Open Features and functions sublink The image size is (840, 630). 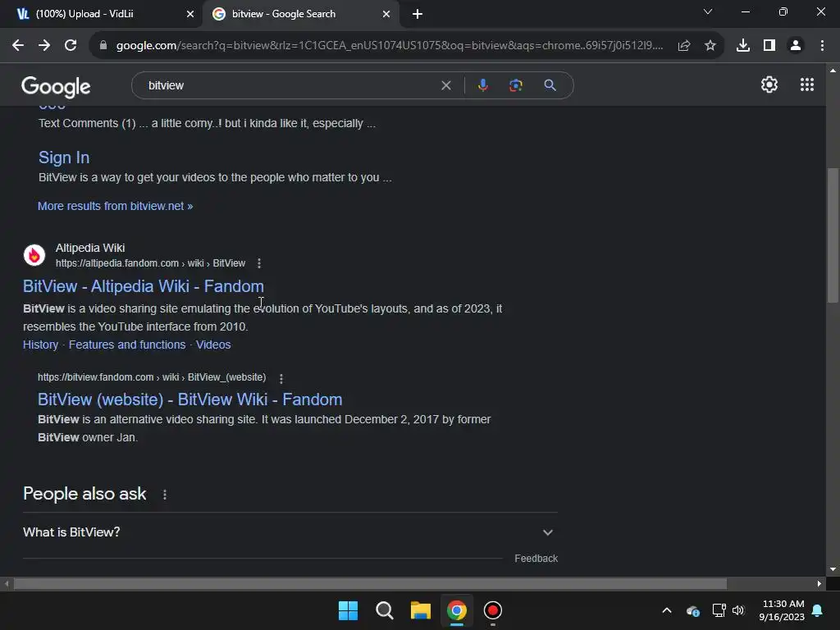(127, 345)
